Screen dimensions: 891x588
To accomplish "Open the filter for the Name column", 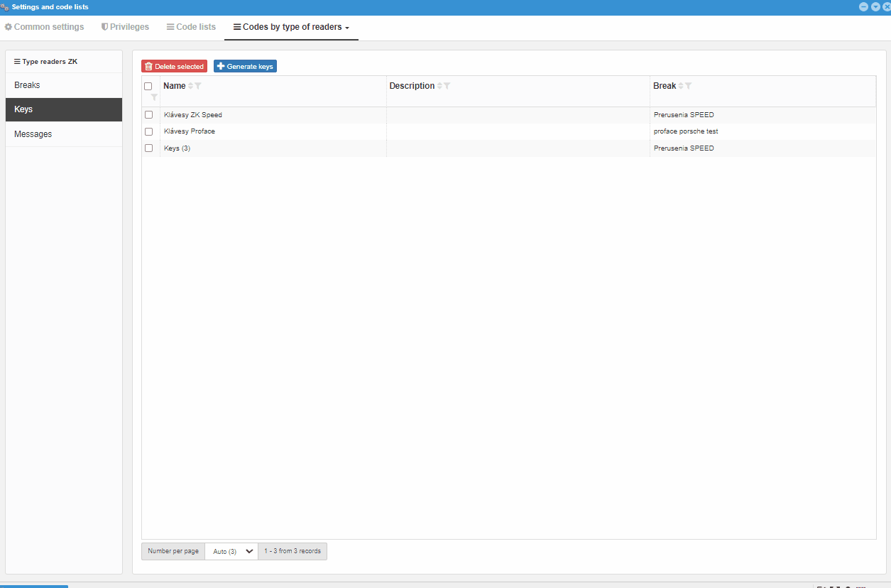I will point(198,86).
